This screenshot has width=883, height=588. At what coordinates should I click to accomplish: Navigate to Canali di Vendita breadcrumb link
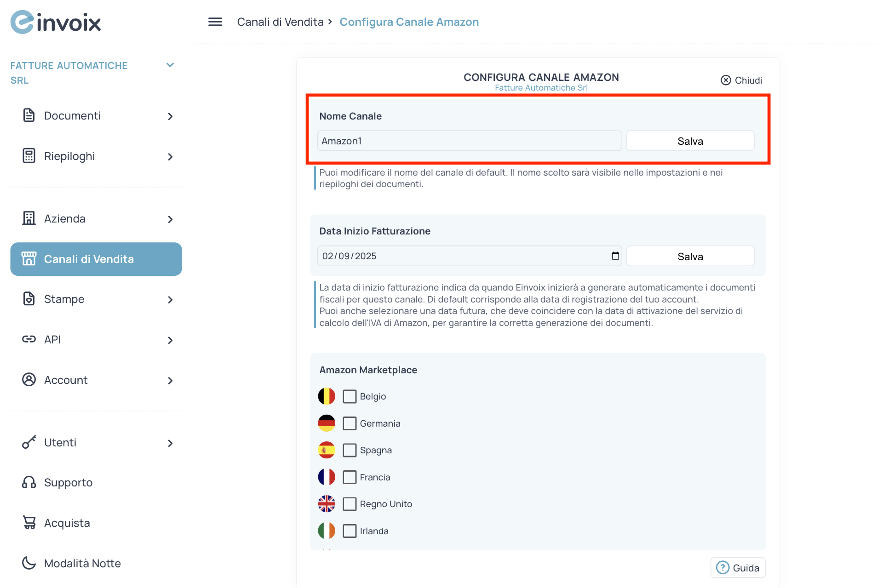(280, 22)
